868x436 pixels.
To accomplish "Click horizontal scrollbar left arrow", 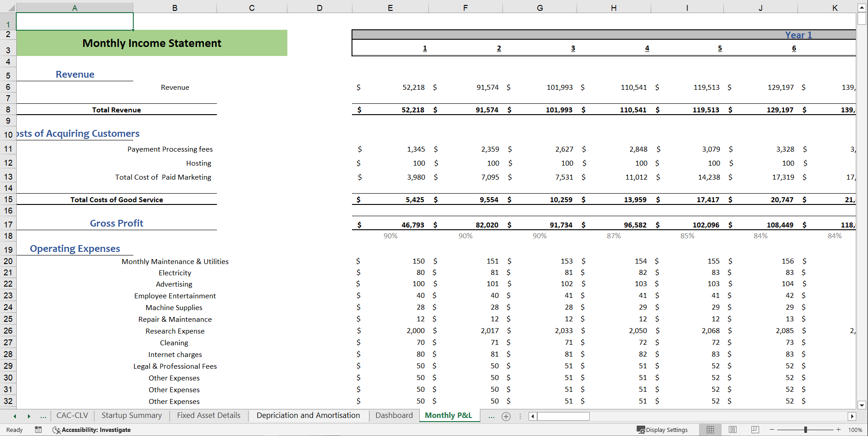I will (x=533, y=416).
